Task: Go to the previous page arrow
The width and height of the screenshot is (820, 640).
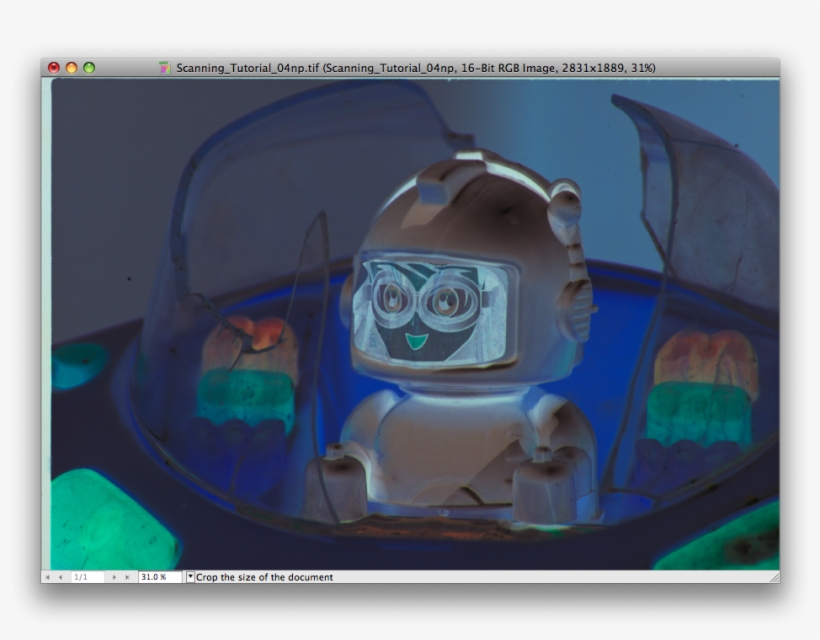Action: tap(60, 576)
